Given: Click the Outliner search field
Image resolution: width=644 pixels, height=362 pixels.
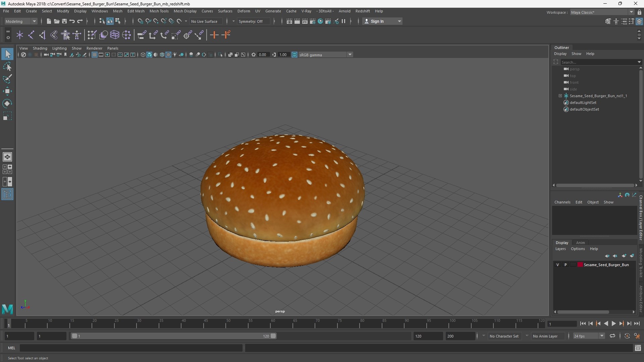Looking at the screenshot, I should coord(599,62).
